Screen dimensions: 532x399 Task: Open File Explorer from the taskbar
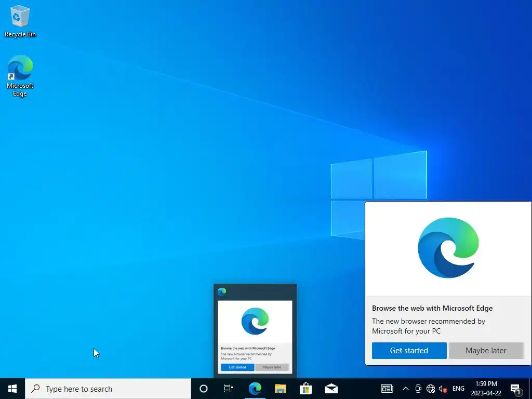tap(280, 389)
